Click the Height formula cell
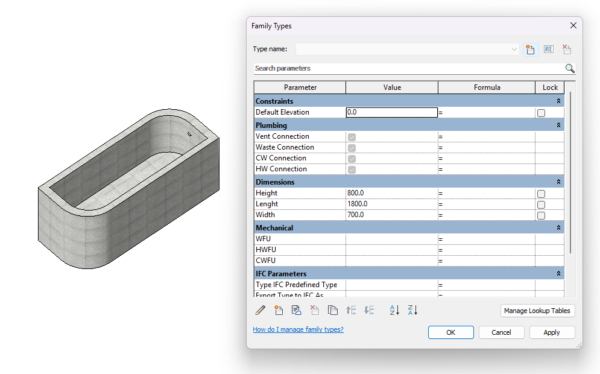Viewport: 600px width, 374px height. click(x=486, y=193)
